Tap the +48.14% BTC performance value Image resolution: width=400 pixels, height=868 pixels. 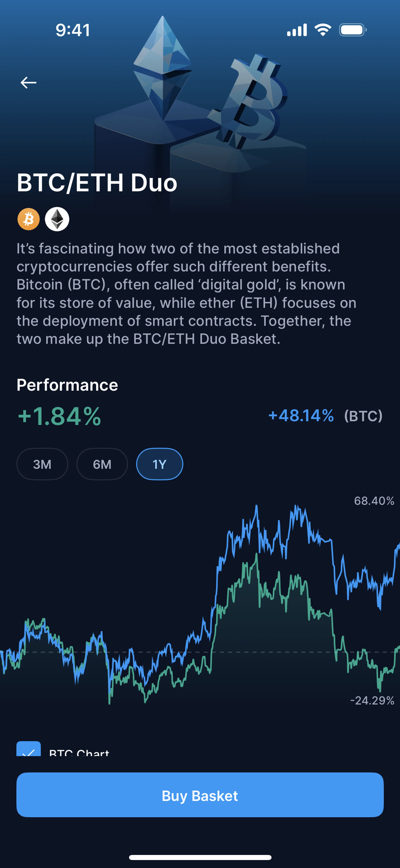(x=301, y=415)
